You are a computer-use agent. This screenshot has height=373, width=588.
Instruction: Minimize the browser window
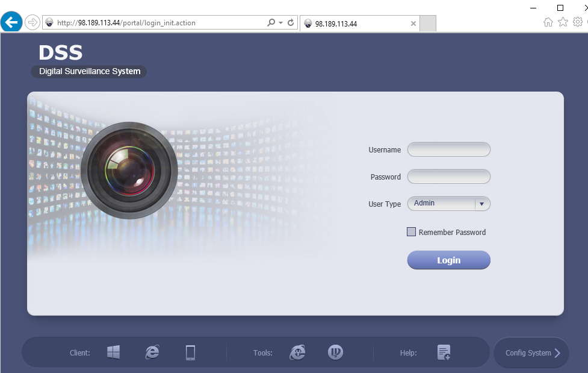533,8
